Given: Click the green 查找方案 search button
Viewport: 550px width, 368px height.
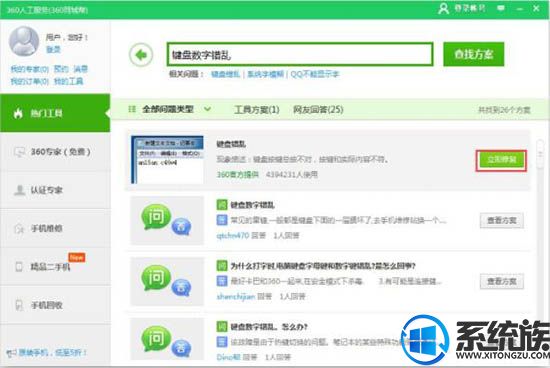Looking at the screenshot, I should 474,54.
